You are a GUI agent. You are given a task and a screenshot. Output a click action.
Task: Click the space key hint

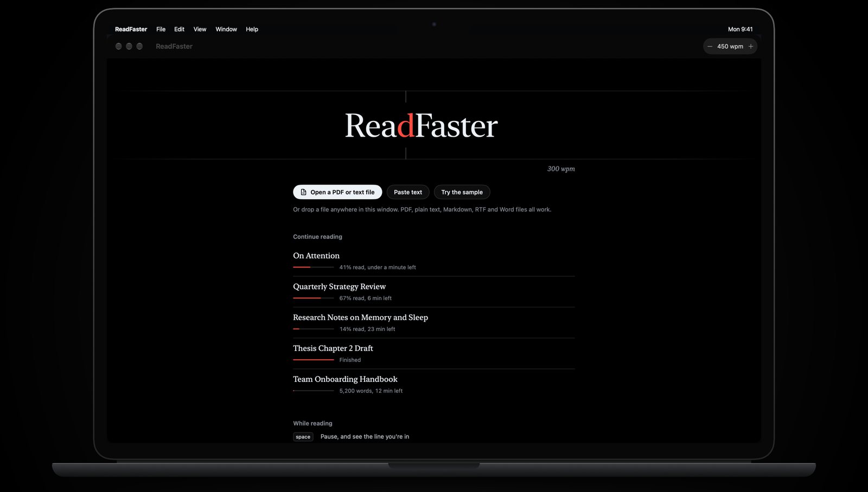(303, 437)
